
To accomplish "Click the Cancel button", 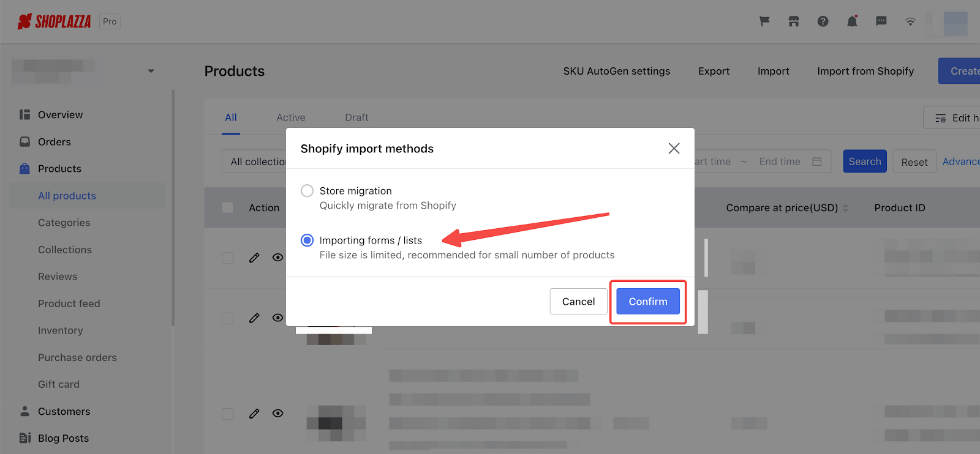I will point(578,302).
